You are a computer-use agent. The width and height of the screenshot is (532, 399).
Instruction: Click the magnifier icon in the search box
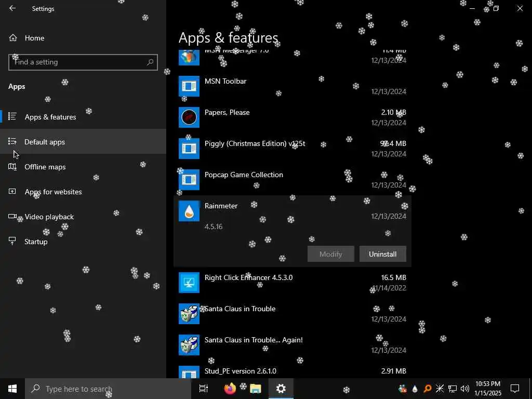click(x=150, y=62)
